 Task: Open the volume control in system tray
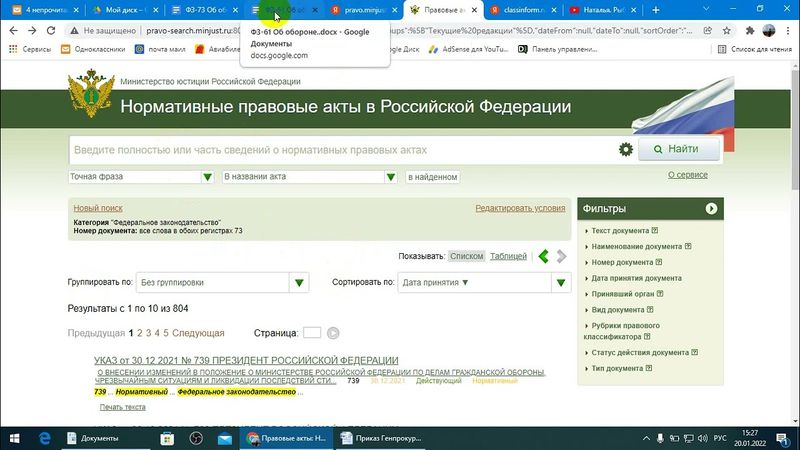pyautogui.click(x=703, y=438)
